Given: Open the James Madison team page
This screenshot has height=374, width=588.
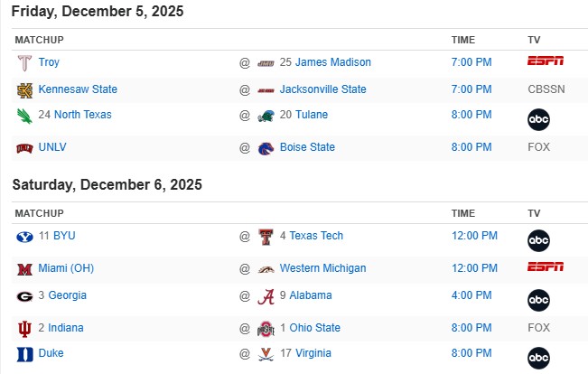Looking at the screenshot, I should tap(332, 62).
